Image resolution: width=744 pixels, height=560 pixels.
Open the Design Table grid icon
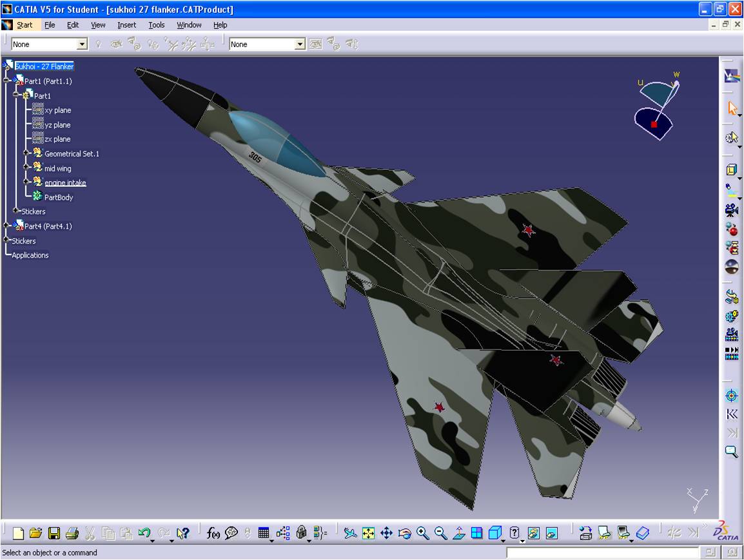click(x=264, y=533)
